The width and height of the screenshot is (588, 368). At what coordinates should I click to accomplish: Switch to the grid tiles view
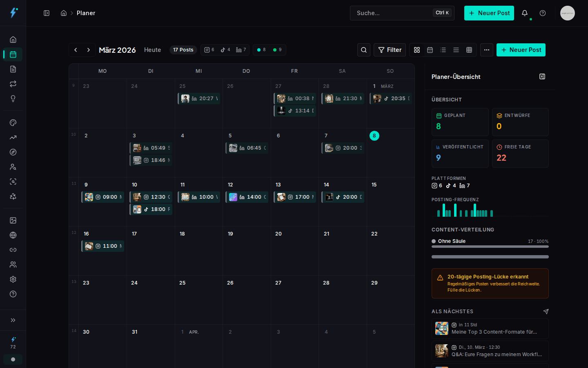coord(417,50)
